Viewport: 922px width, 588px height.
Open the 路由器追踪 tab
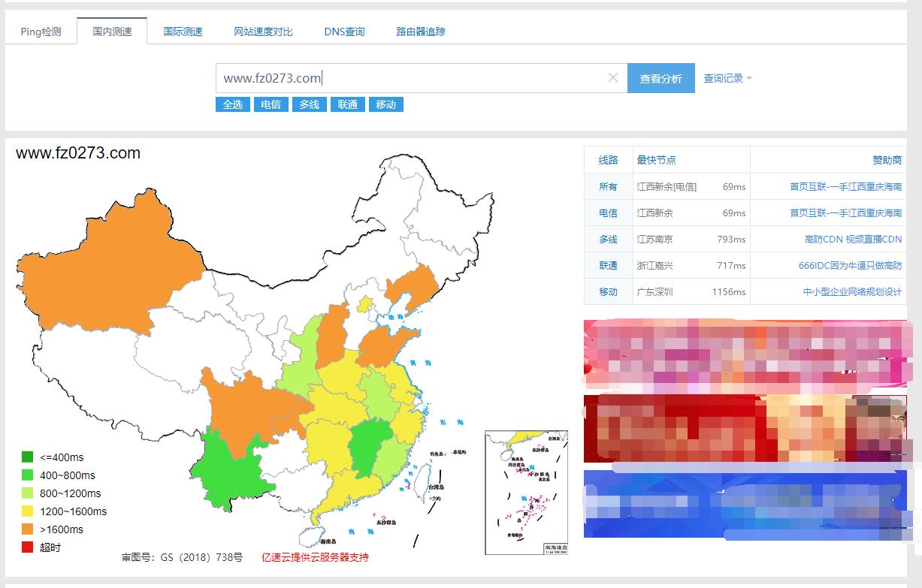point(421,32)
